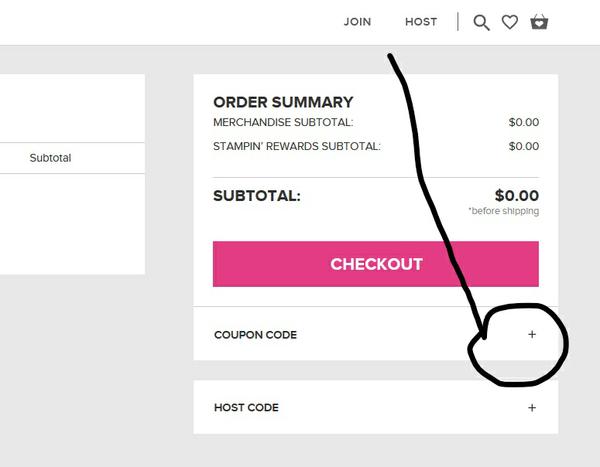Open the HOST menu item
Viewport: 600px width, 467px height.
point(421,22)
